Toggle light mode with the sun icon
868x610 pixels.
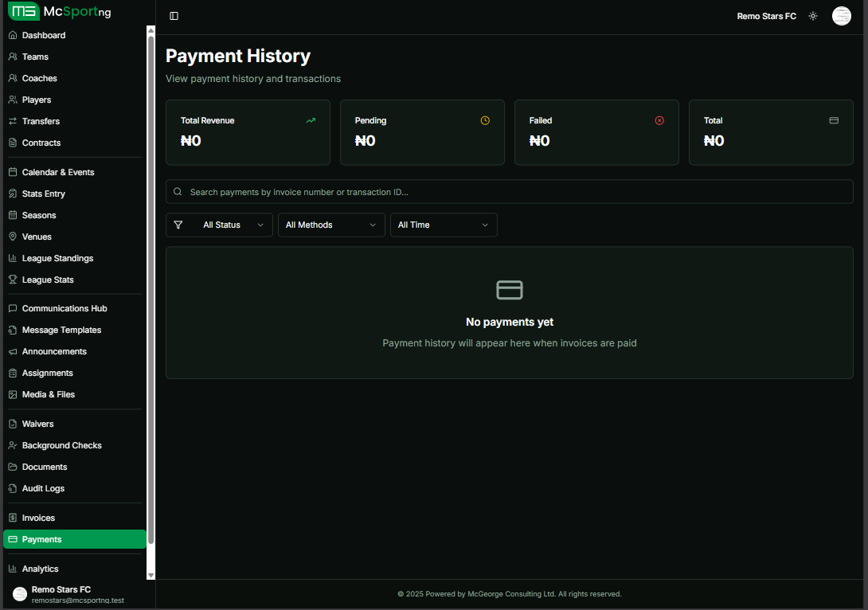click(812, 15)
